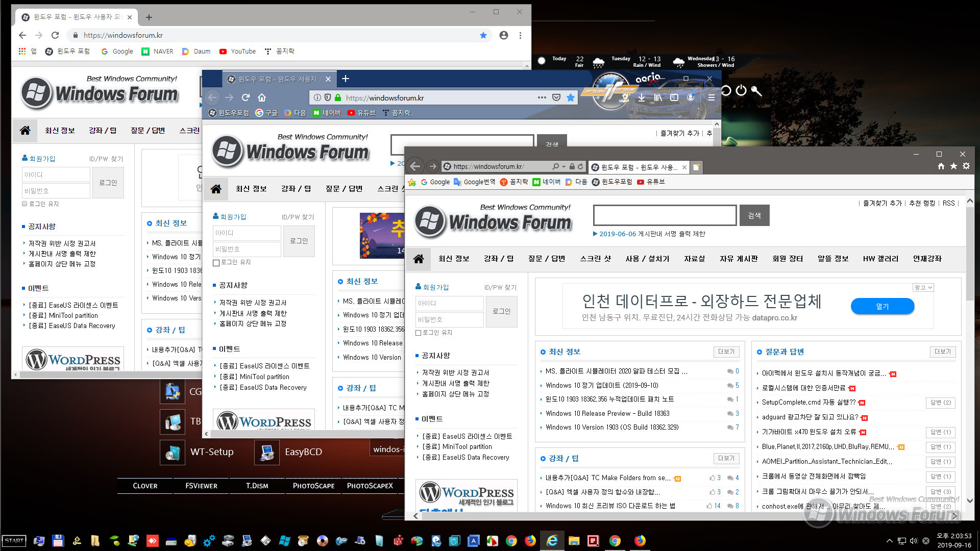Show hidden system tray icons
The width and height of the screenshot is (980, 551).
(890, 541)
